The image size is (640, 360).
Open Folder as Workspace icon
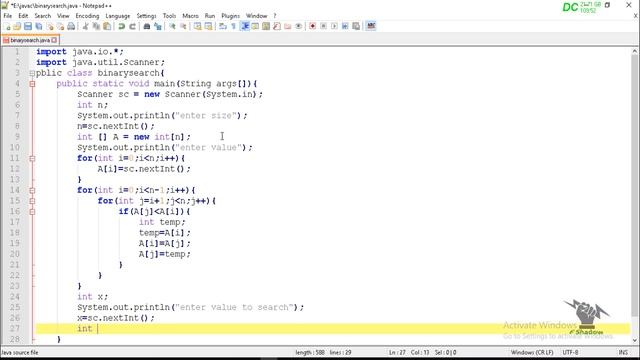coord(288,27)
